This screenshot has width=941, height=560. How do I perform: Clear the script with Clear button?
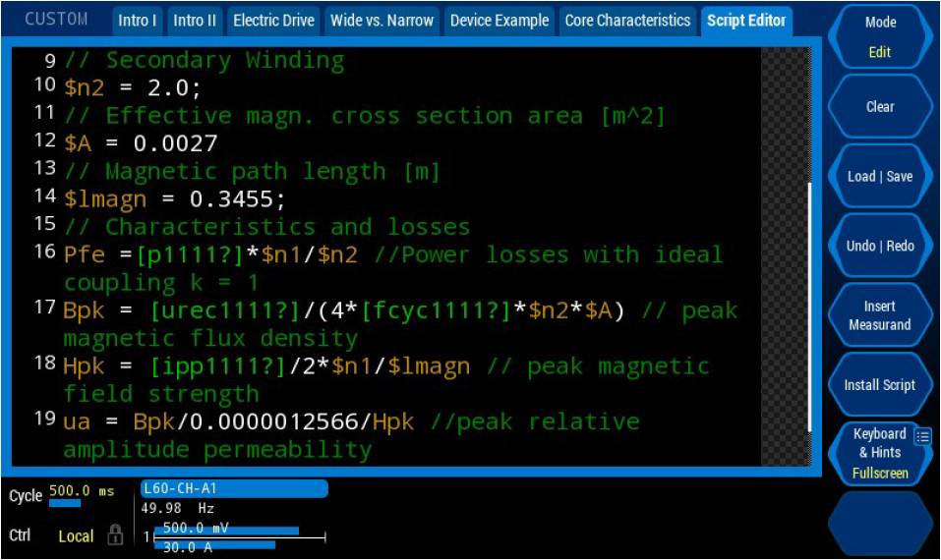click(x=880, y=107)
